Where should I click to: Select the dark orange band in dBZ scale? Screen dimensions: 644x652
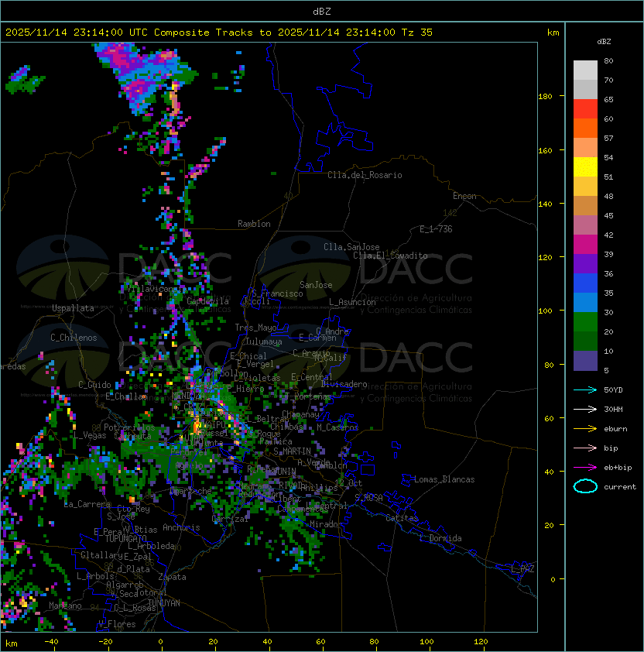point(585,128)
